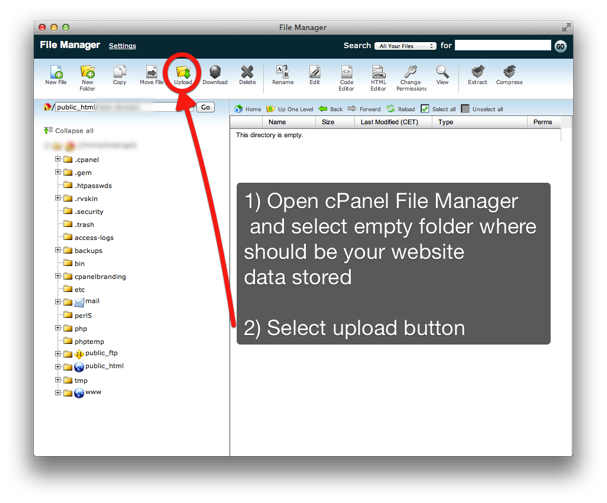Expand the .cpanel folder node
This screenshot has height=503, width=607.
tap(58, 159)
